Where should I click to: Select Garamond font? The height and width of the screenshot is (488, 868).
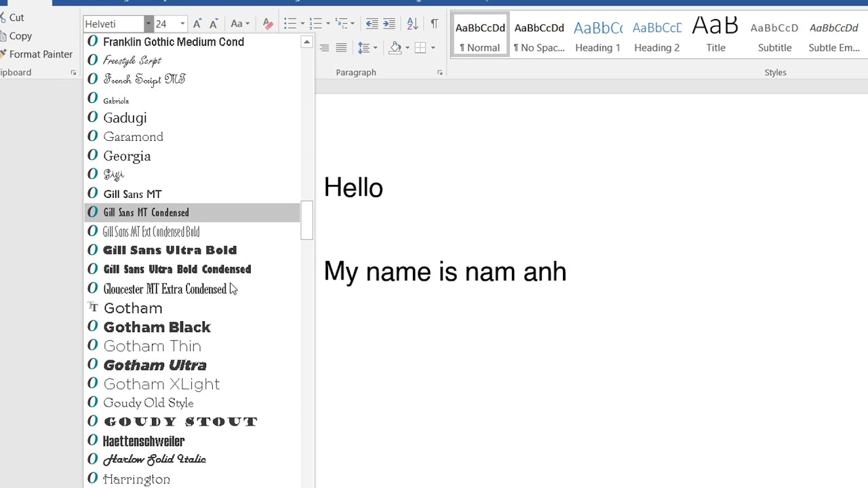192,137
